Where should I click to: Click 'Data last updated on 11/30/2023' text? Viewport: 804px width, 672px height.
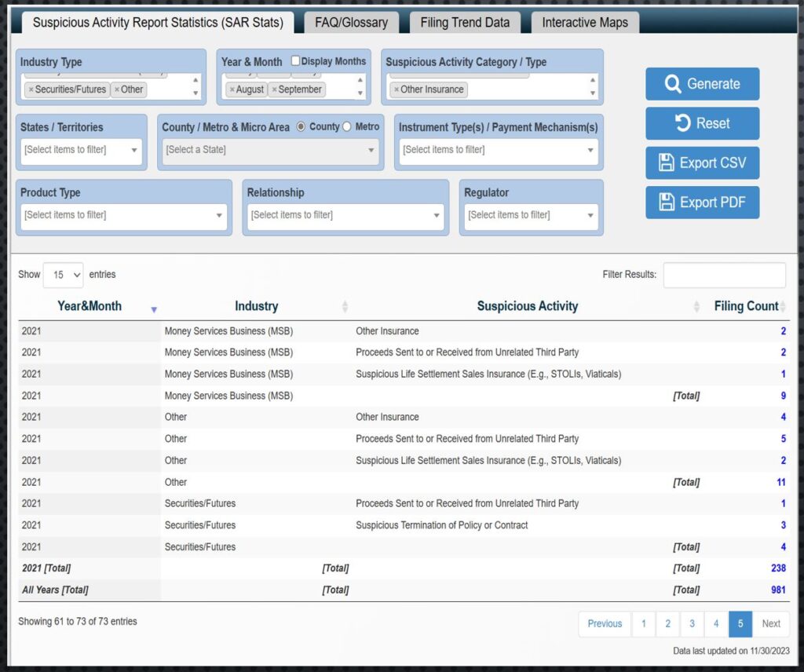(731, 651)
